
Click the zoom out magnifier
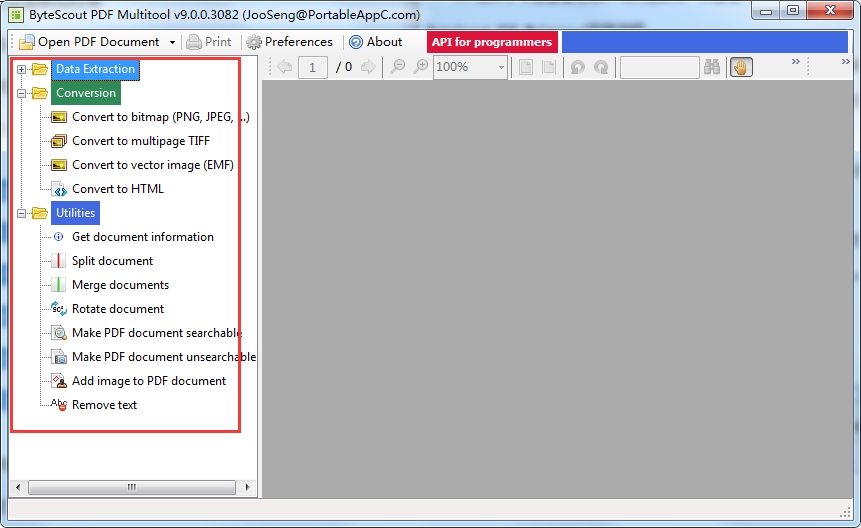point(397,67)
